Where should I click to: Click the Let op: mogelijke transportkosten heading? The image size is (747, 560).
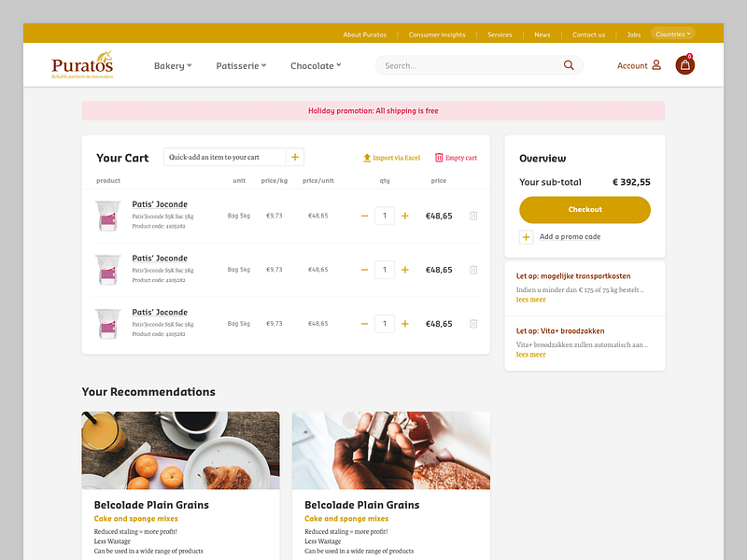pyautogui.click(x=573, y=276)
